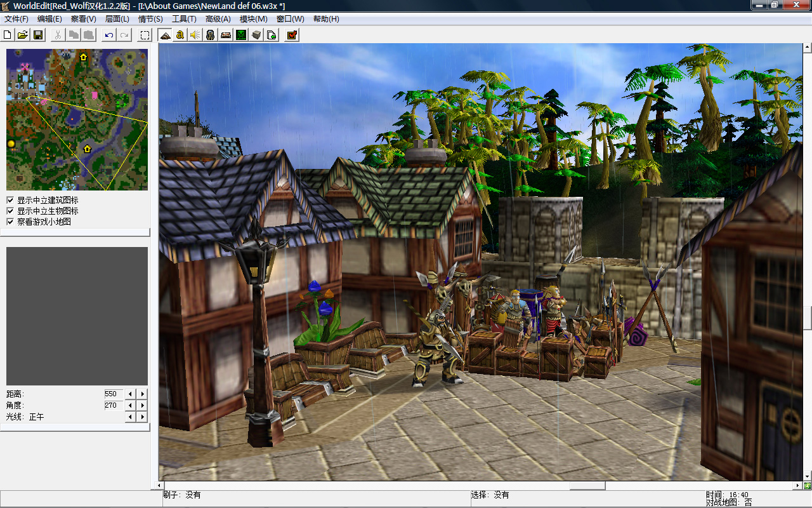The height and width of the screenshot is (508, 812).
Task: Click the Cut scissors icon
Action: tap(58, 35)
